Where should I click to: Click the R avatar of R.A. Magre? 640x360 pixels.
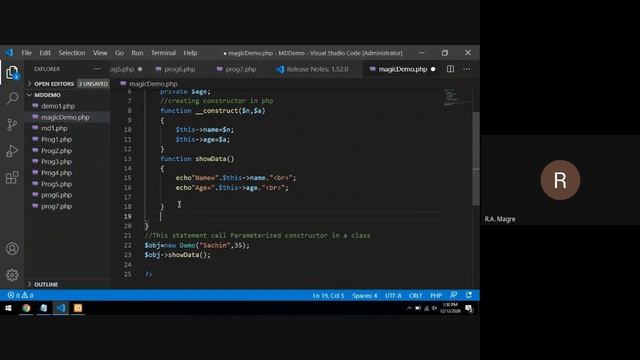pyautogui.click(x=560, y=180)
